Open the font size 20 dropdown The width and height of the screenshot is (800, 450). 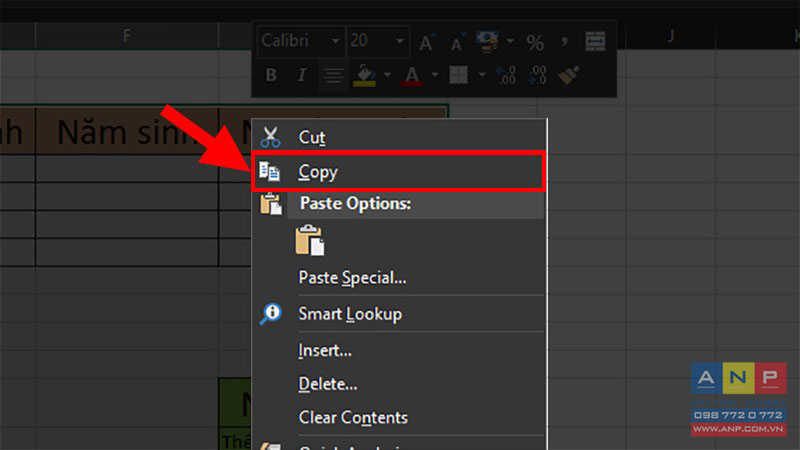pos(399,41)
